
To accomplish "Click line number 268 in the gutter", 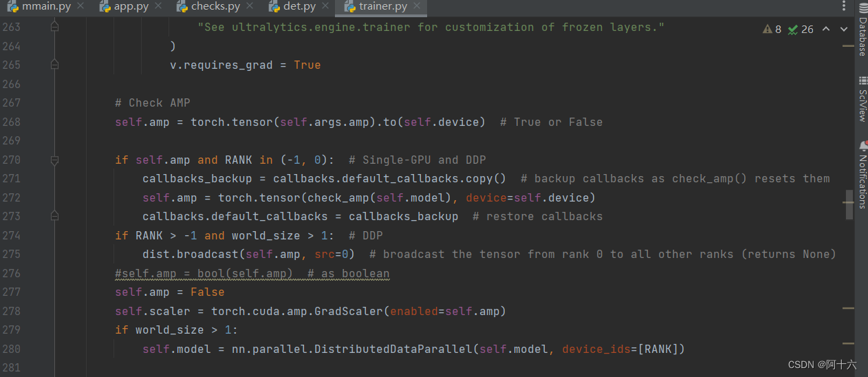I will pos(11,122).
